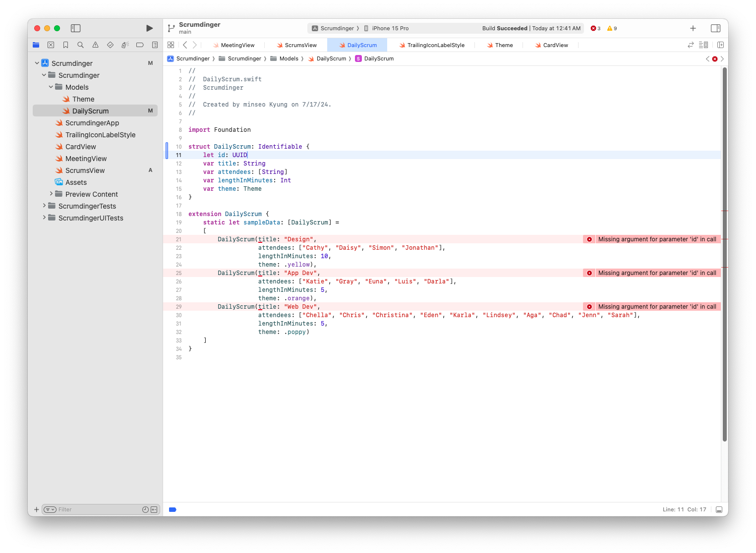
Task: Click error indicator in jump bar
Action: pos(715,59)
